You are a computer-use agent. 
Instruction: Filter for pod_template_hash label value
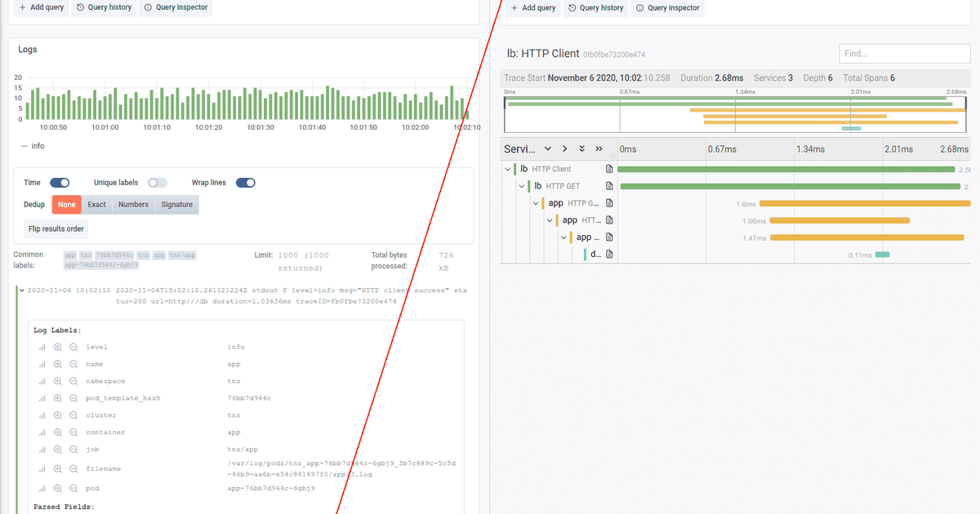[58, 398]
